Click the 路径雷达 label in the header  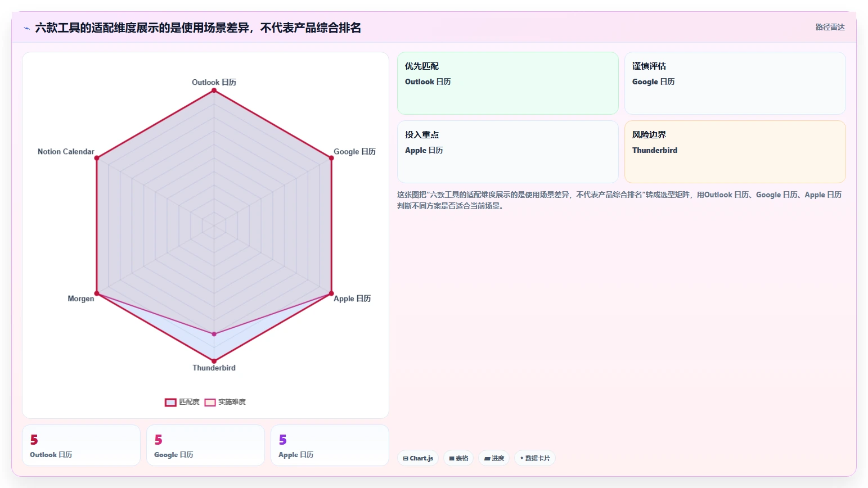(830, 27)
